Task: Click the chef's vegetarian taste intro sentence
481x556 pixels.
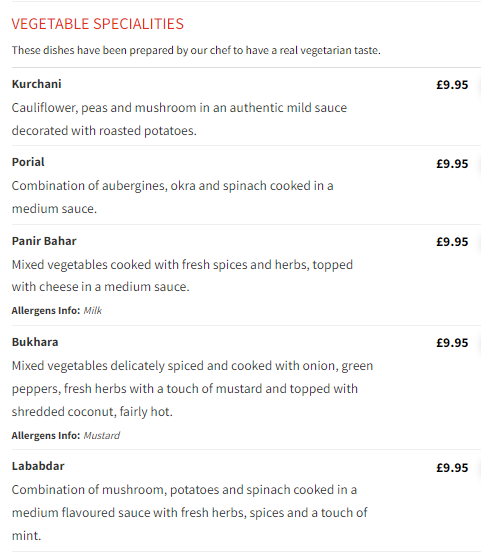Action: pyautogui.click(x=196, y=50)
